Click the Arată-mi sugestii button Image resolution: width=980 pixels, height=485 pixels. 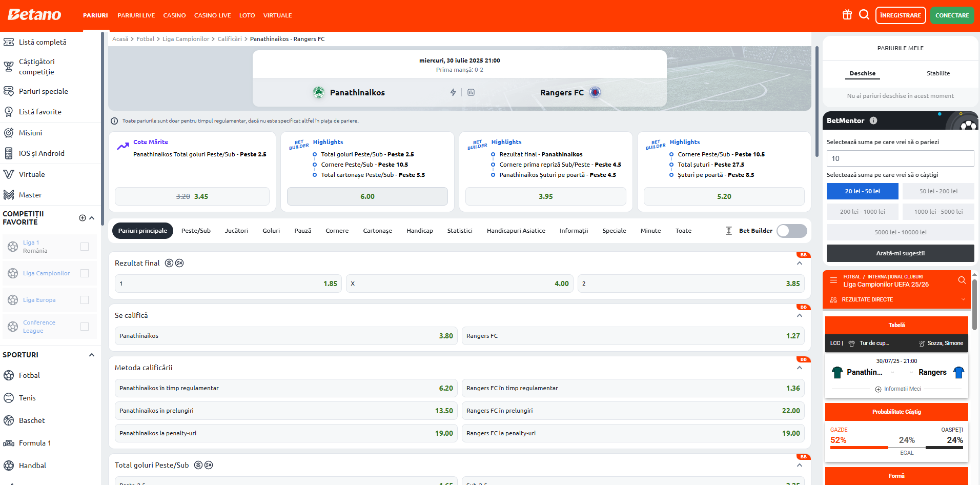pyautogui.click(x=901, y=253)
